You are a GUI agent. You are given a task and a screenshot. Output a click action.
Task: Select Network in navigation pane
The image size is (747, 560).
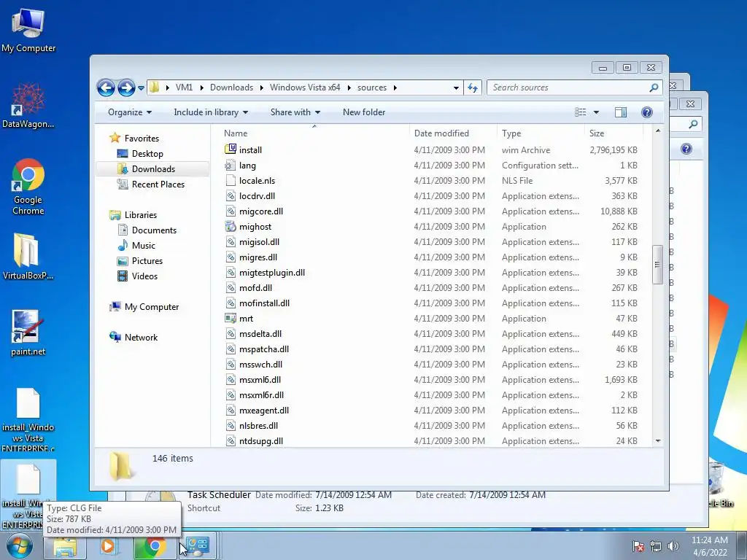point(141,337)
